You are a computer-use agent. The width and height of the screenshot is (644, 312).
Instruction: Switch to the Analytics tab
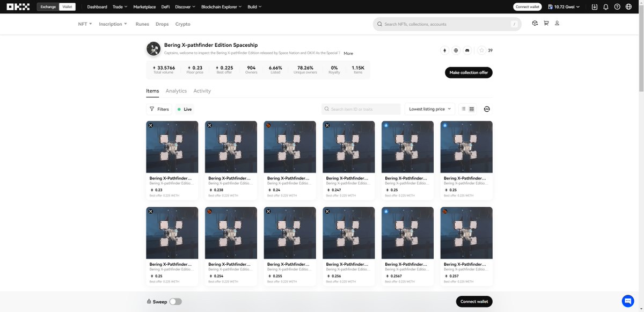pos(176,91)
